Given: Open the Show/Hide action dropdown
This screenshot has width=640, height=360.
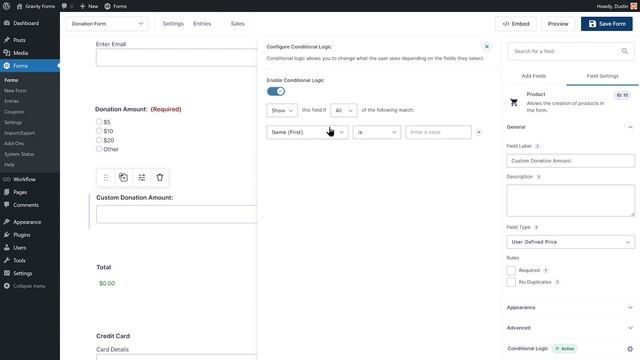Looking at the screenshot, I should pyautogui.click(x=282, y=110).
